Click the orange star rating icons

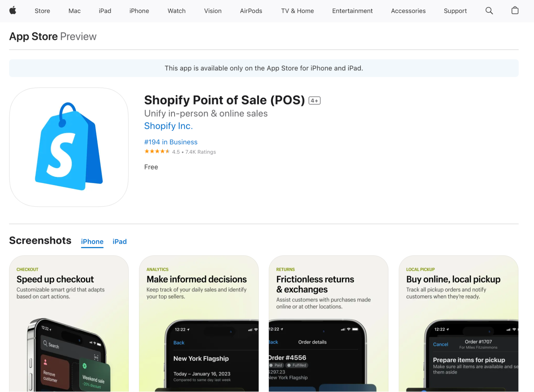pos(157,152)
